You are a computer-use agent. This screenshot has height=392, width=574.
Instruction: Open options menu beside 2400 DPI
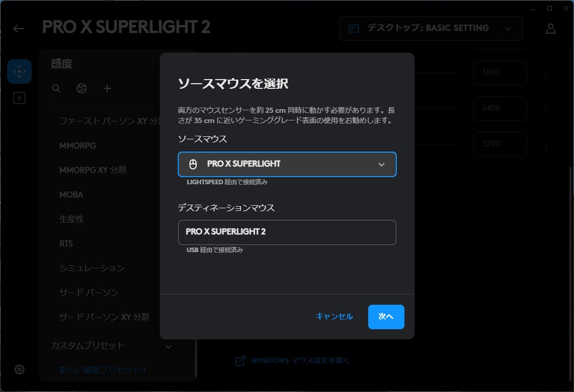click(546, 109)
